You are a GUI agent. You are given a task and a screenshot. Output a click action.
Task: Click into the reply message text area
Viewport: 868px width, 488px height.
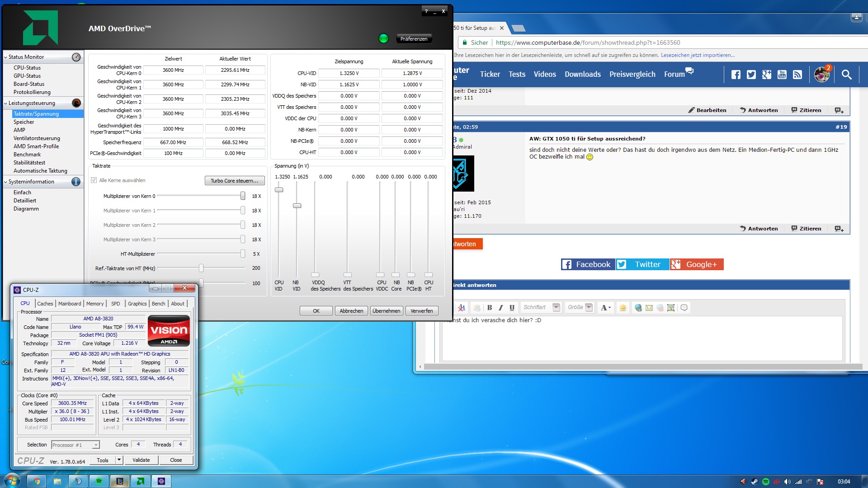click(642, 338)
